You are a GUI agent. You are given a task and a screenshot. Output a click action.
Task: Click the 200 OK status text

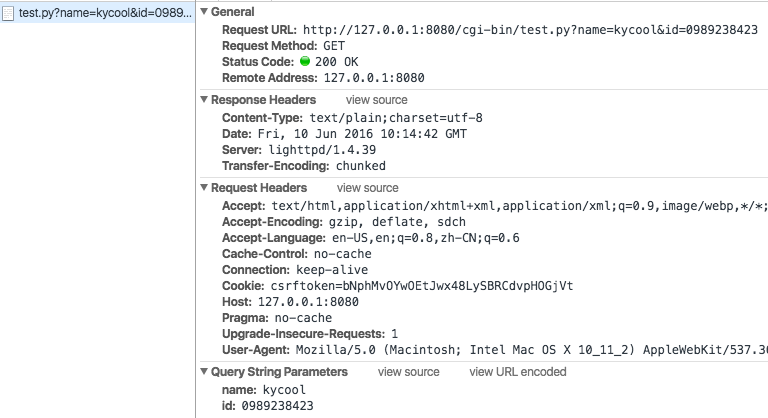pos(341,62)
